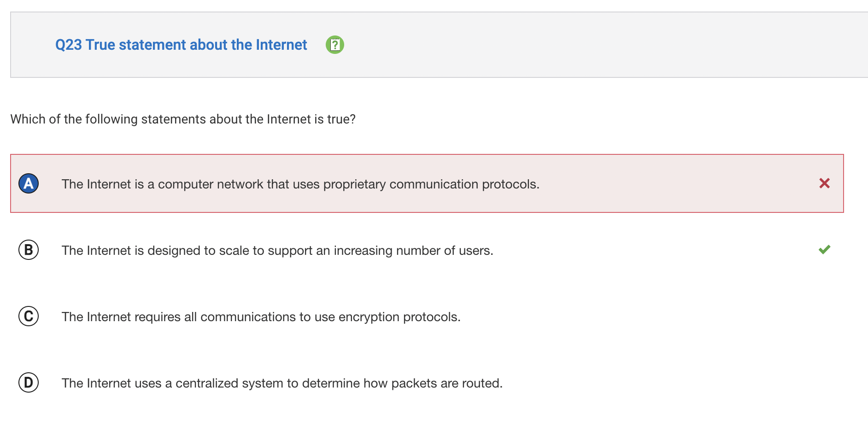Click option C answer row background

(x=427, y=316)
